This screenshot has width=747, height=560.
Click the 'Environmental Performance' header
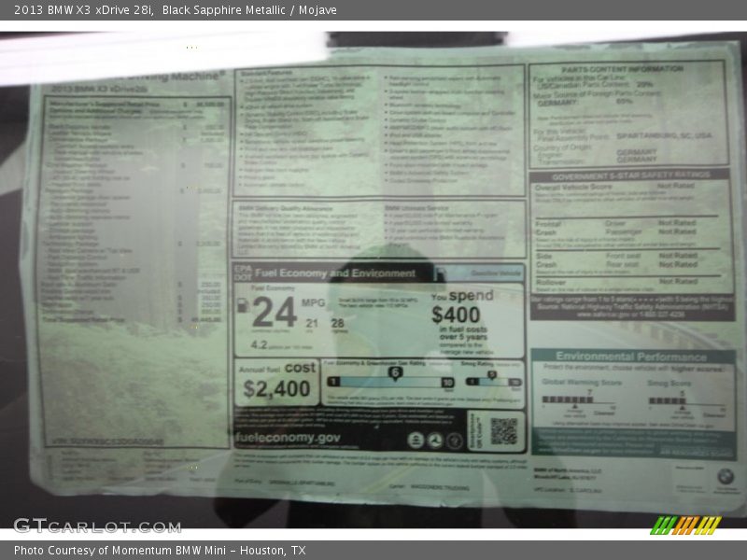tap(632, 357)
